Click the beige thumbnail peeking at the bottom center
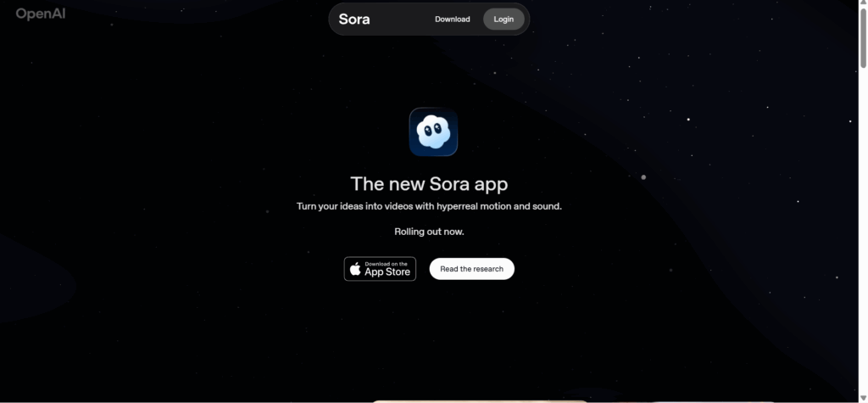Screen dimensions: 868x403 click(480, 401)
